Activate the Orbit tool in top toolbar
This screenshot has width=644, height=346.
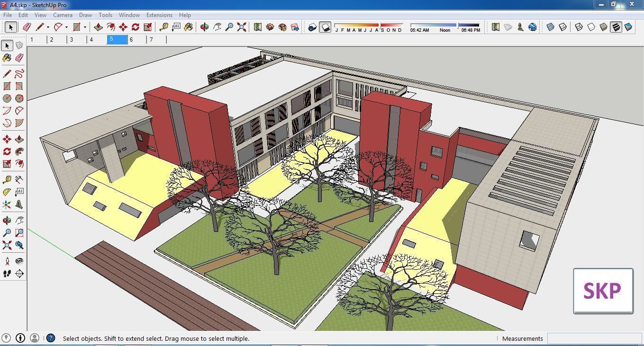click(x=204, y=27)
